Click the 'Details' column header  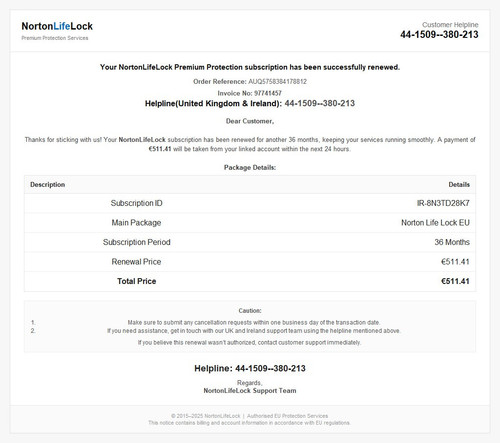[x=459, y=185]
